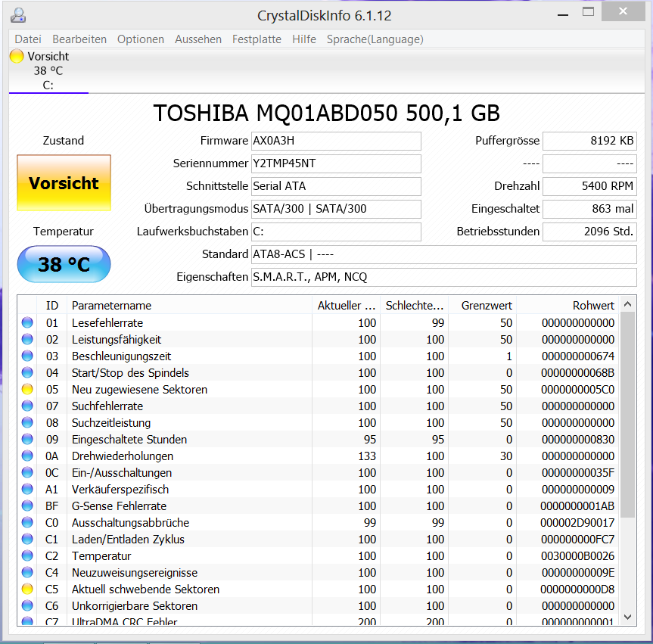The image size is (653, 644).
Task: Click the yellow Vorsicht health status button
Action: point(64,183)
